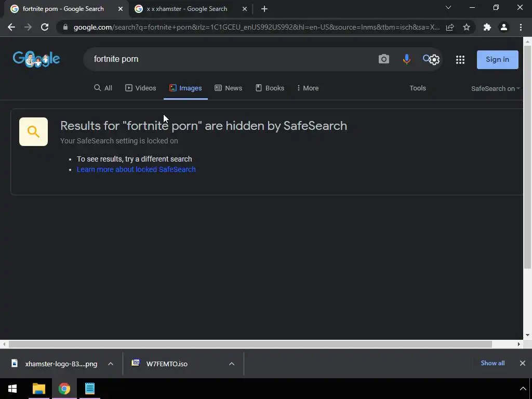Open the Windows Start menu
Image resolution: width=532 pixels, height=399 pixels.
click(12, 389)
